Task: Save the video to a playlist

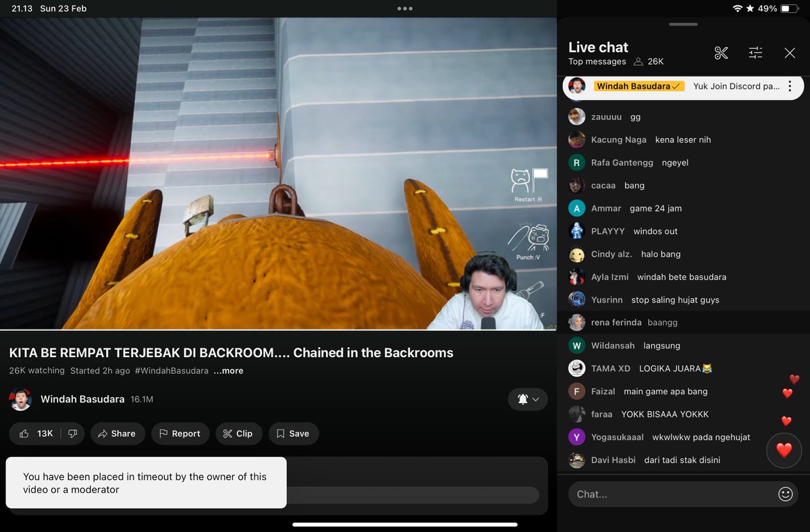Action: pos(293,433)
